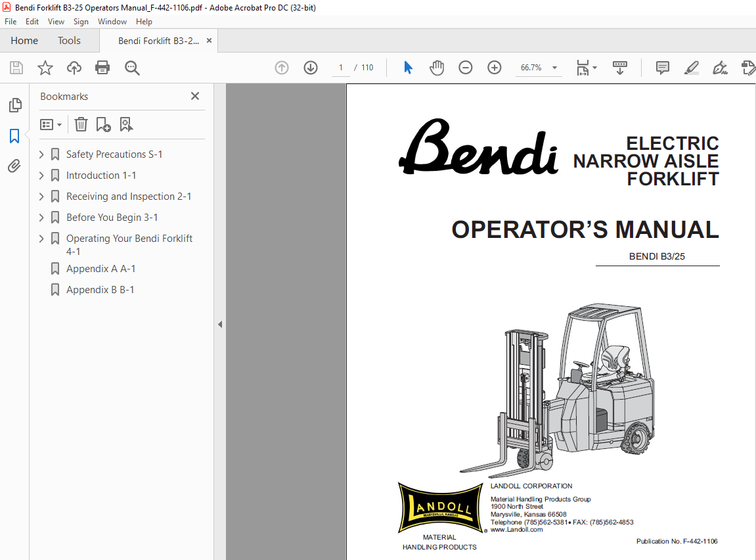Jump to Operating Your Bendi Forklift 4-1
Viewport: 756px width, 560px height.
point(129,245)
